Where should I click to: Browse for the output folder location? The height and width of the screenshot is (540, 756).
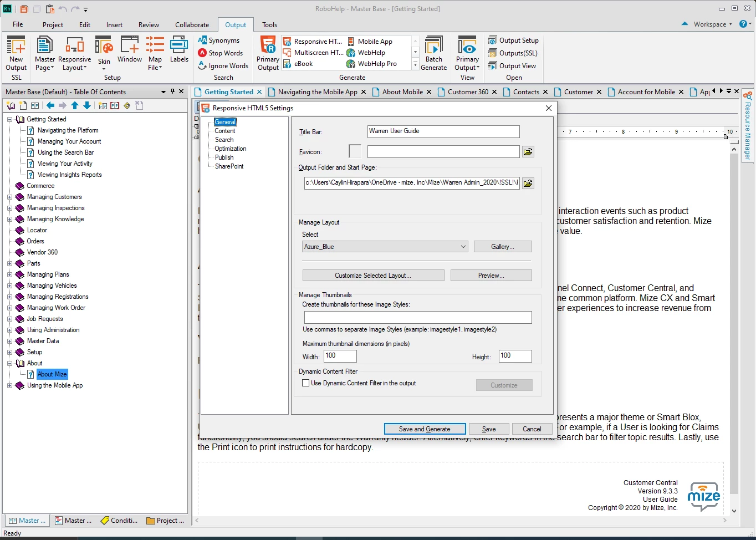[x=528, y=183]
